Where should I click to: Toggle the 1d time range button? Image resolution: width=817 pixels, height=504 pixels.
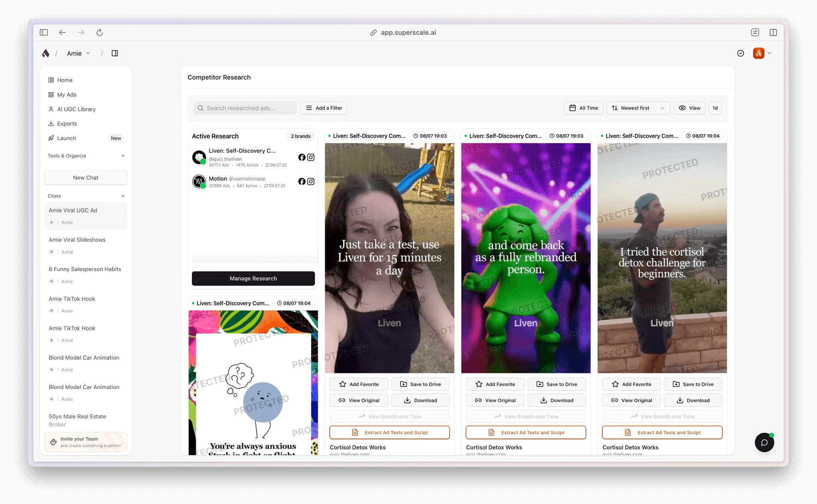pos(715,108)
